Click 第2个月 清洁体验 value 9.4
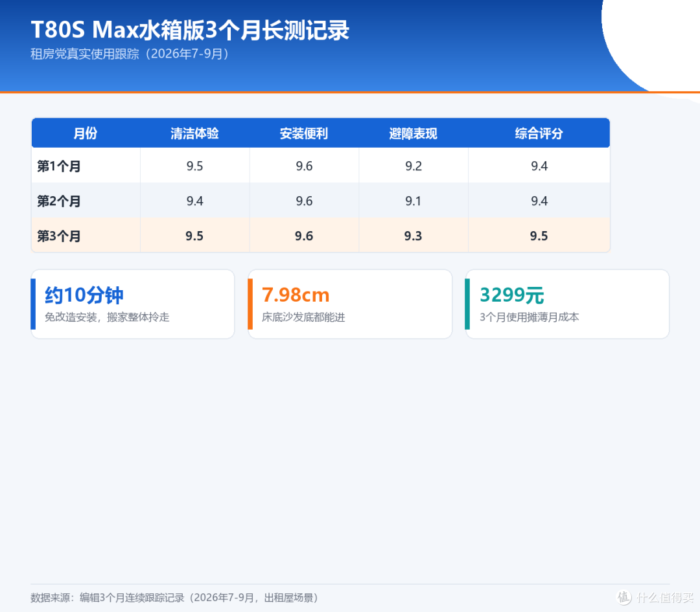Viewport: 700px width, 612px height. pos(194,201)
